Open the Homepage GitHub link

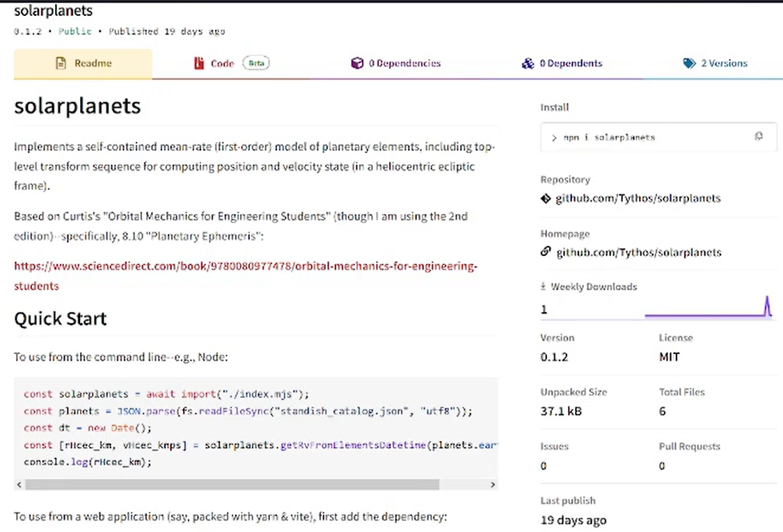(x=638, y=252)
